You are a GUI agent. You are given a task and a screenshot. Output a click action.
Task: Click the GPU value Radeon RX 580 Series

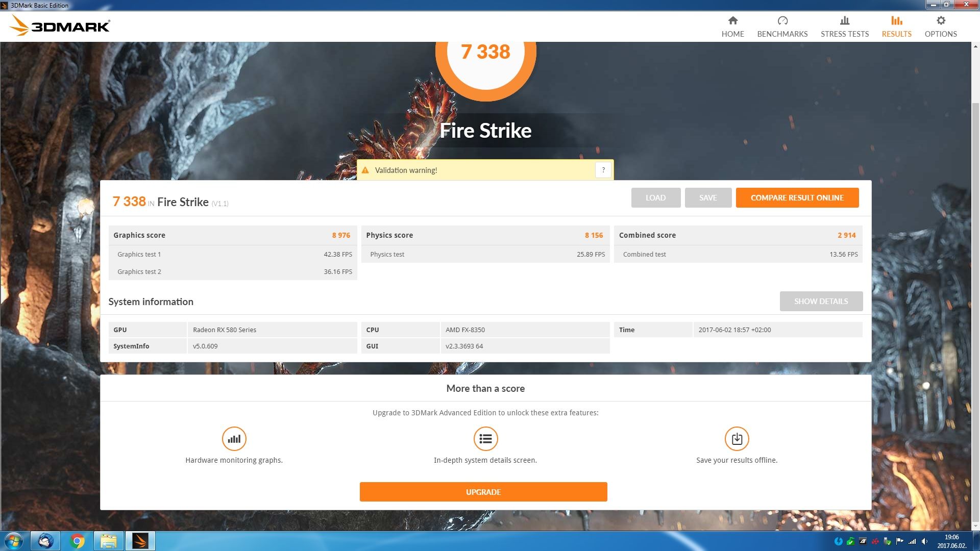[225, 330]
